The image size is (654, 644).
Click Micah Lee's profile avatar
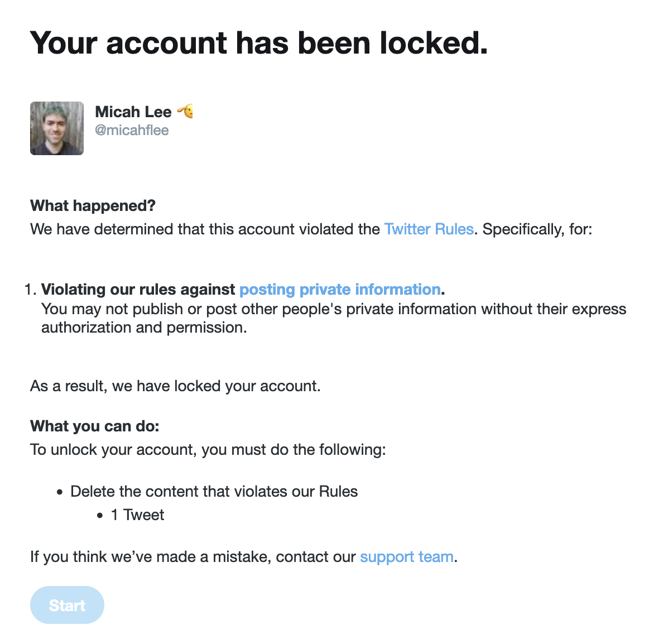pos(57,128)
